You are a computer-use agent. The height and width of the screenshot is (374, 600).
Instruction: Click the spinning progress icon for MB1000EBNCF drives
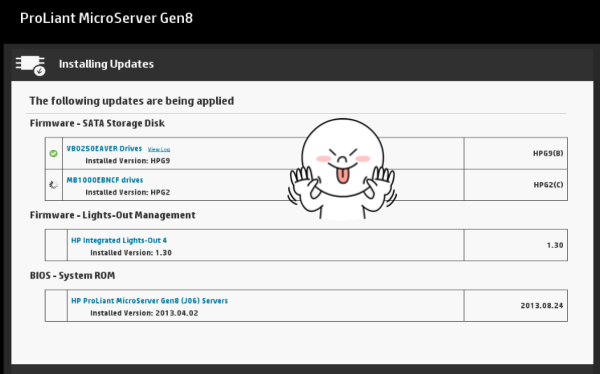[x=54, y=185]
